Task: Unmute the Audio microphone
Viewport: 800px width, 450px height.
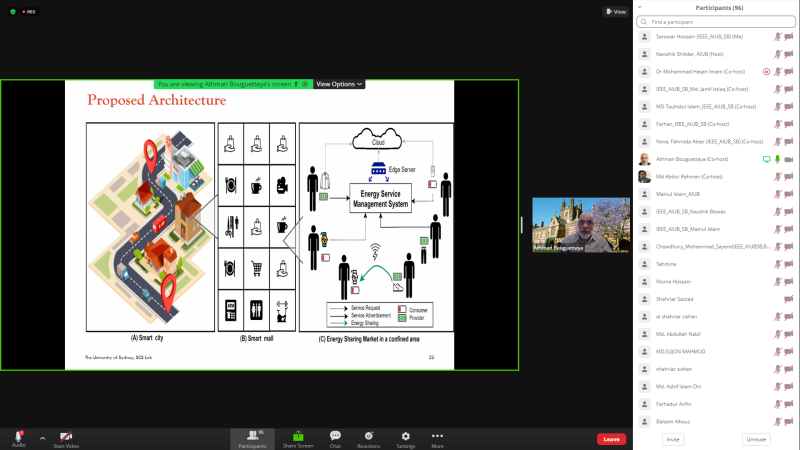Action: 18,437
